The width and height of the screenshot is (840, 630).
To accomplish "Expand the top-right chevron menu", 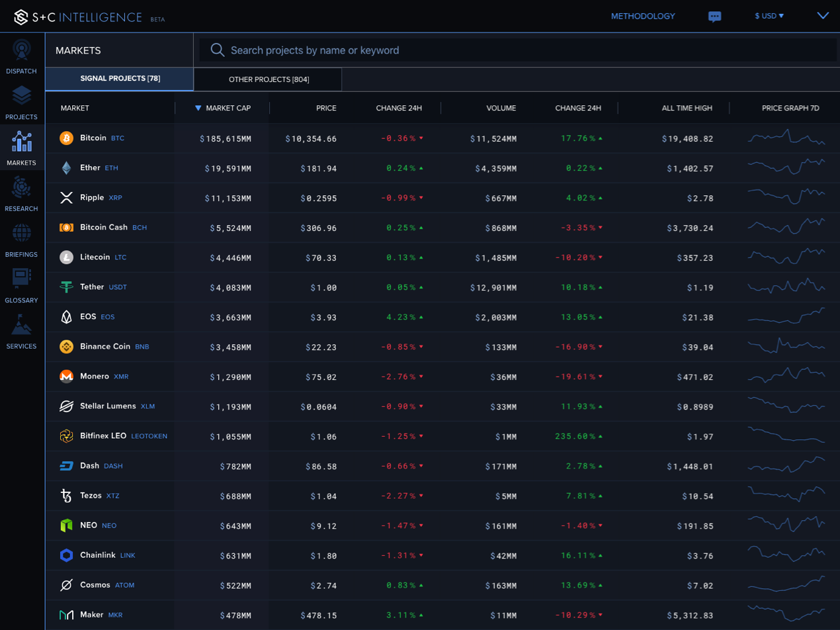I will click(x=823, y=15).
